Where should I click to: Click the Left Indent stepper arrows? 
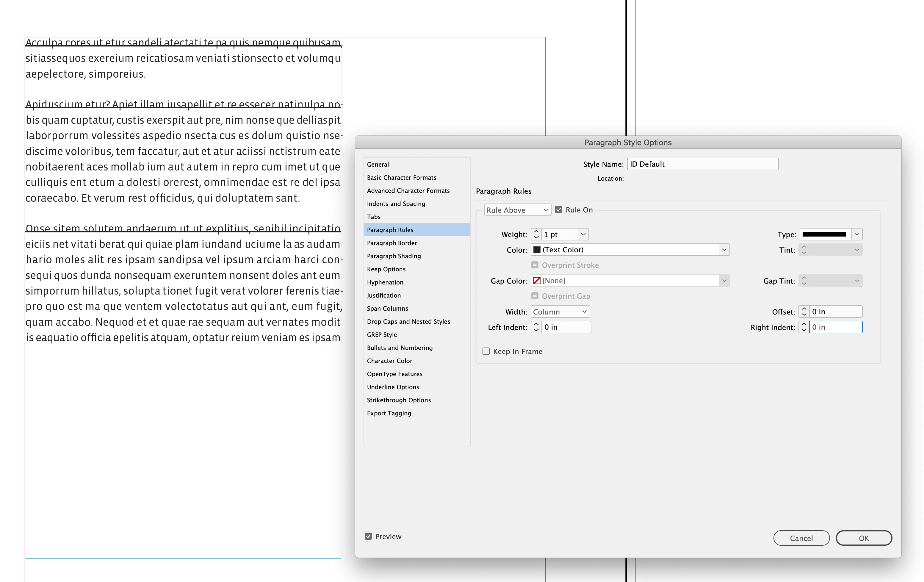(536, 327)
